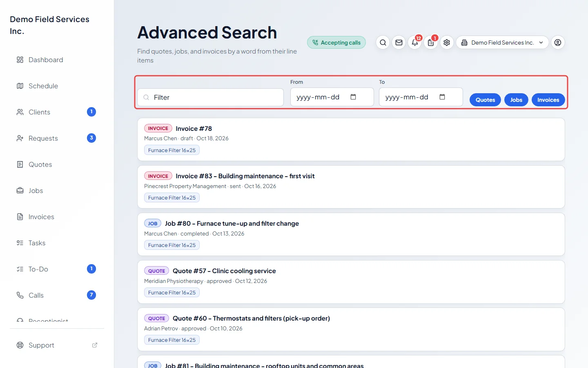This screenshot has width=588, height=368.
Task: Click the Tasks list icon
Action: coord(20,243)
